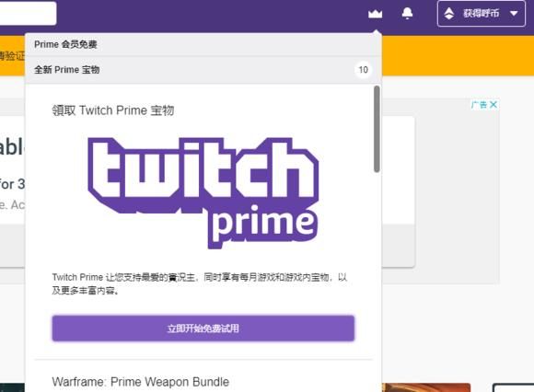Click the bits diamond icon

point(449,14)
